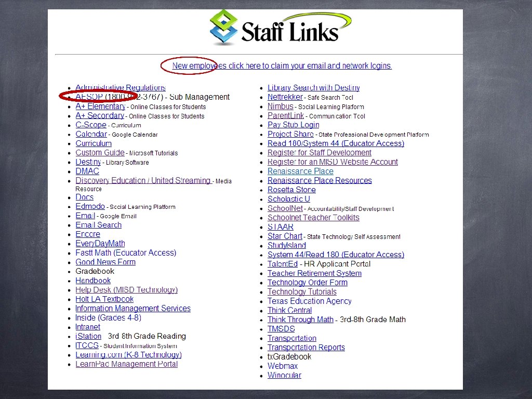The width and height of the screenshot is (532, 399).
Task: Open the Transportation Reports link
Action: click(306, 347)
